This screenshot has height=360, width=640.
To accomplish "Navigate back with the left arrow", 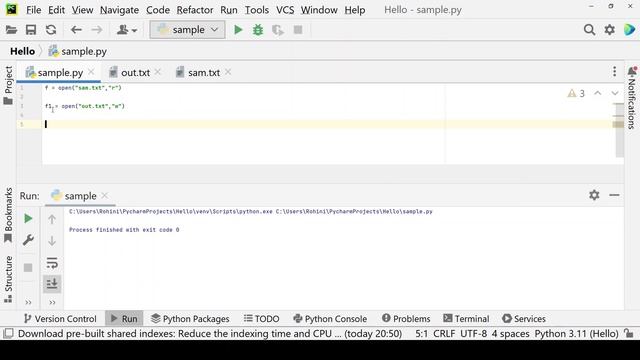I will point(76,30).
